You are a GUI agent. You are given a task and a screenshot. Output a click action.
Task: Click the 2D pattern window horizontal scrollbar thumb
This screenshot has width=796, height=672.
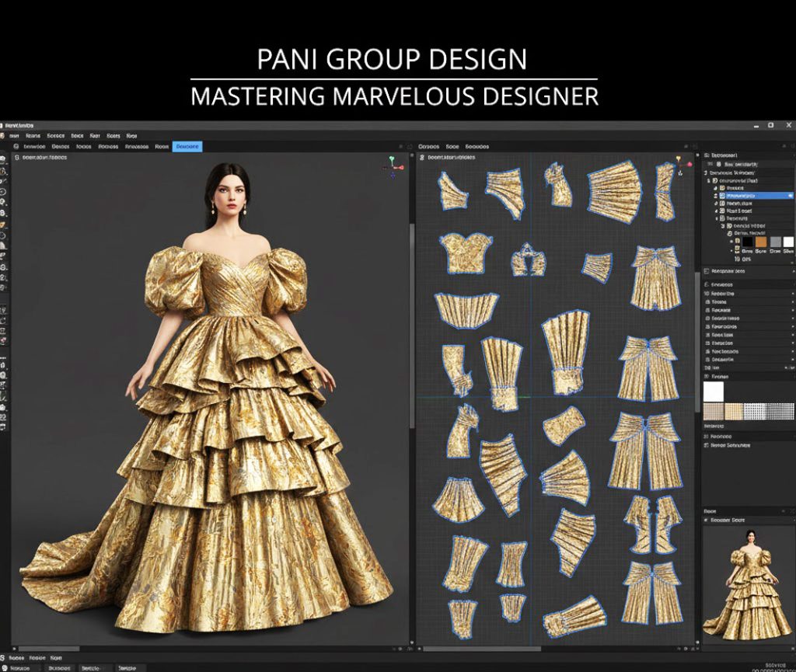click(x=482, y=649)
